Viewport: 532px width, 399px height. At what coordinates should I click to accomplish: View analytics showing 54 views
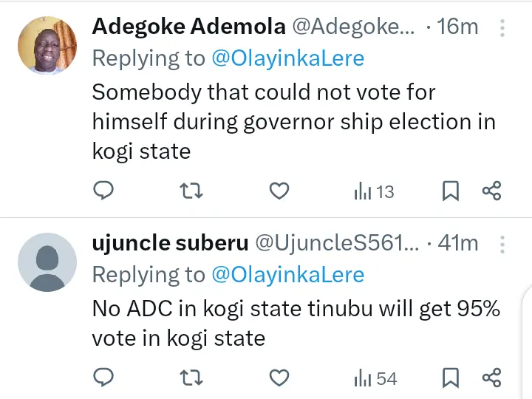click(375, 378)
